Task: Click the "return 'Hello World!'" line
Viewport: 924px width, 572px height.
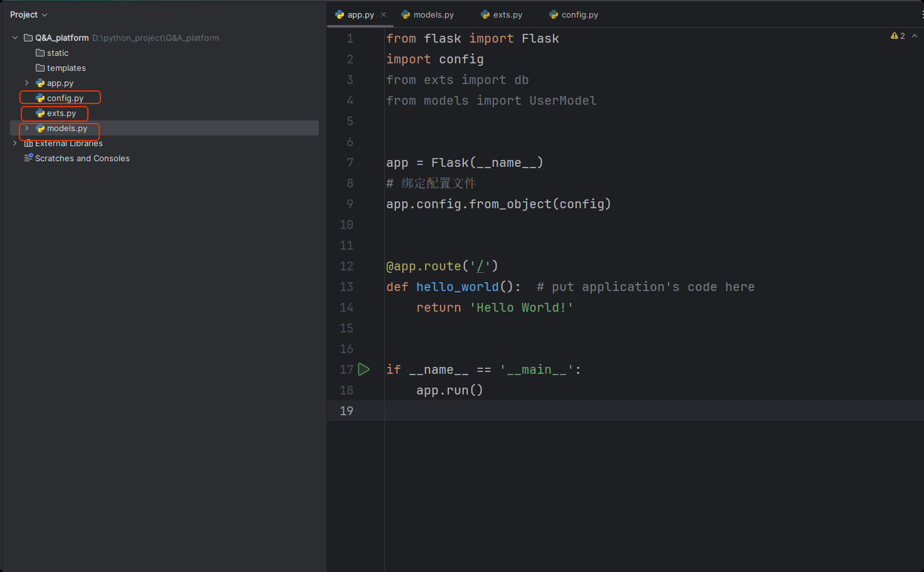Action: [x=495, y=307]
